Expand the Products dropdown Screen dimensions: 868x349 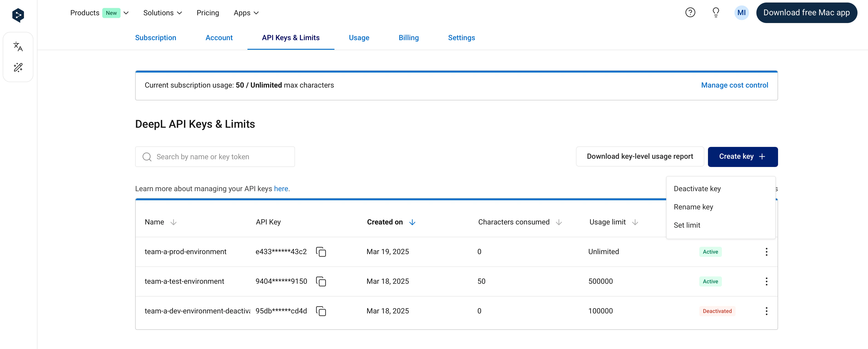point(99,13)
